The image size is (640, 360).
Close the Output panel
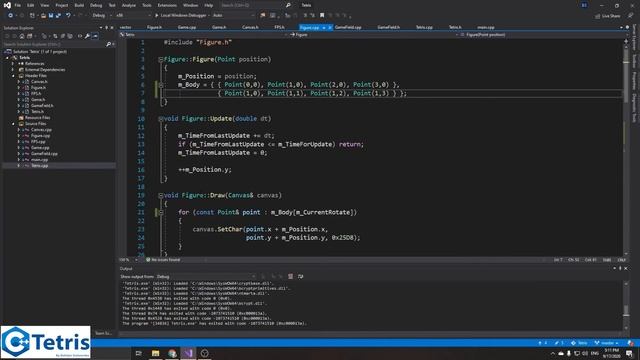626,269
